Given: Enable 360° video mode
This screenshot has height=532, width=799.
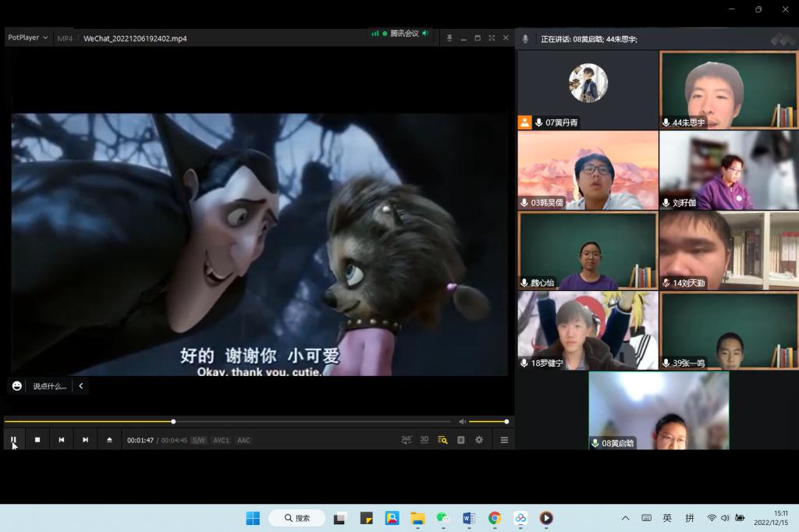Looking at the screenshot, I should click(407, 440).
